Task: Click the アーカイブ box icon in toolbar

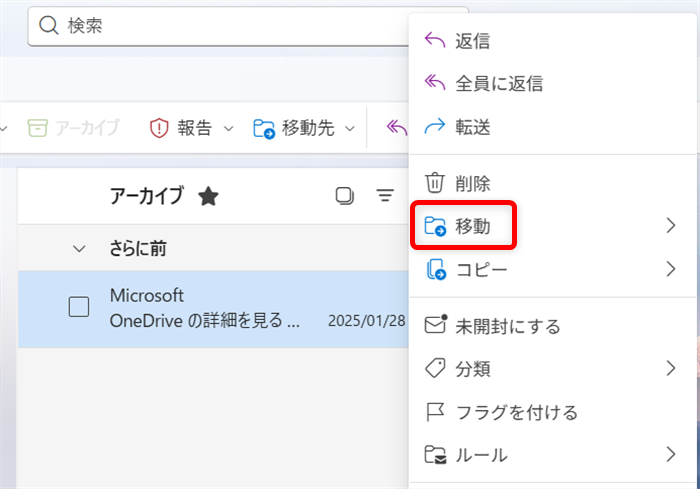Action: 37,128
